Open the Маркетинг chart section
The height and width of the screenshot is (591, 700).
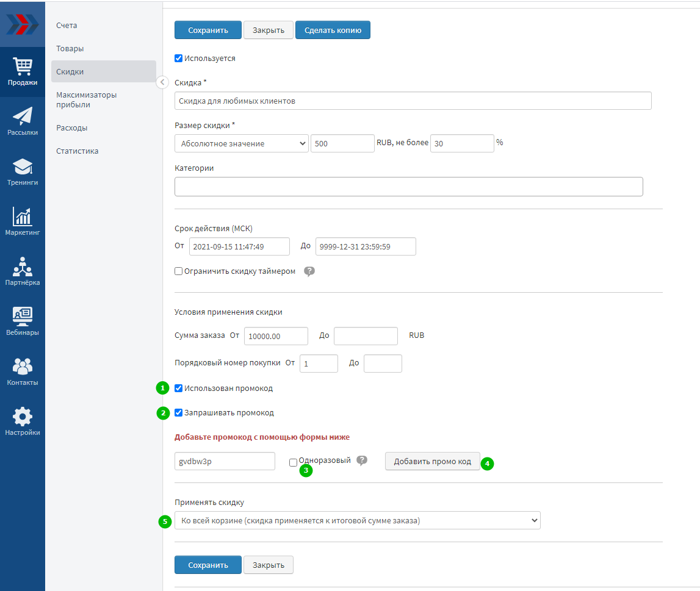coord(23,222)
